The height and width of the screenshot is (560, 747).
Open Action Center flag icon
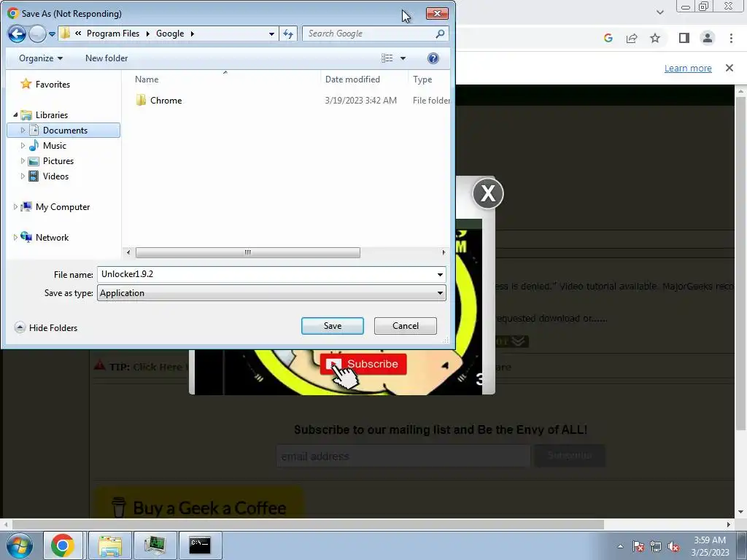point(638,546)
